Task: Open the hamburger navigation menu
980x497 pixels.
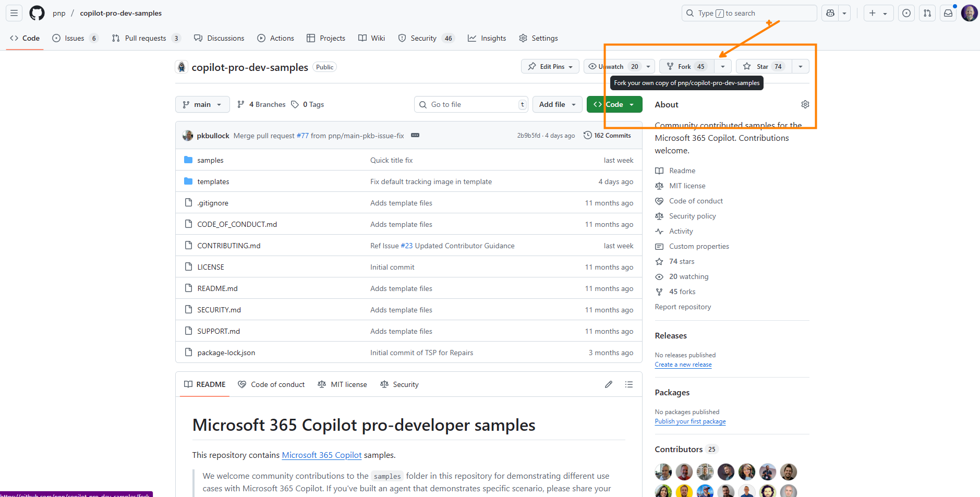Action: click(x=14, y=13)
